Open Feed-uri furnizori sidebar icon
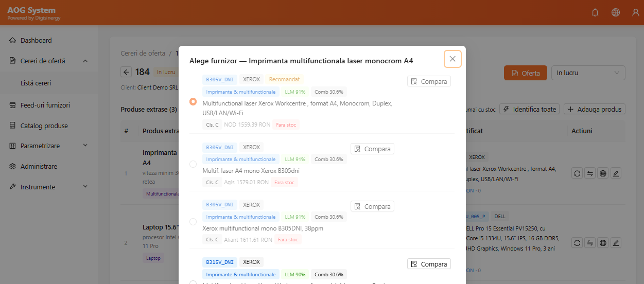The height and width of the screenshot is (284, 644). tap(13, 105)
